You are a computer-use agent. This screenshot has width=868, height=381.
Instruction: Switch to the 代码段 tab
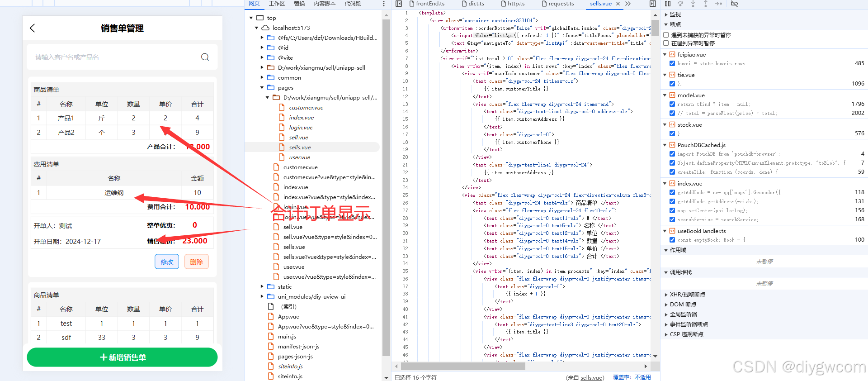tap(353, 4)
